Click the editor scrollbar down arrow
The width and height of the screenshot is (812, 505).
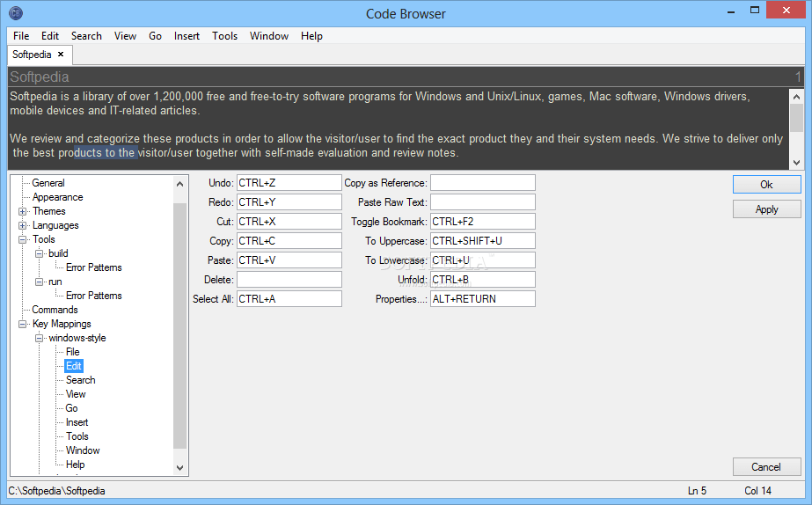[796, 162]
